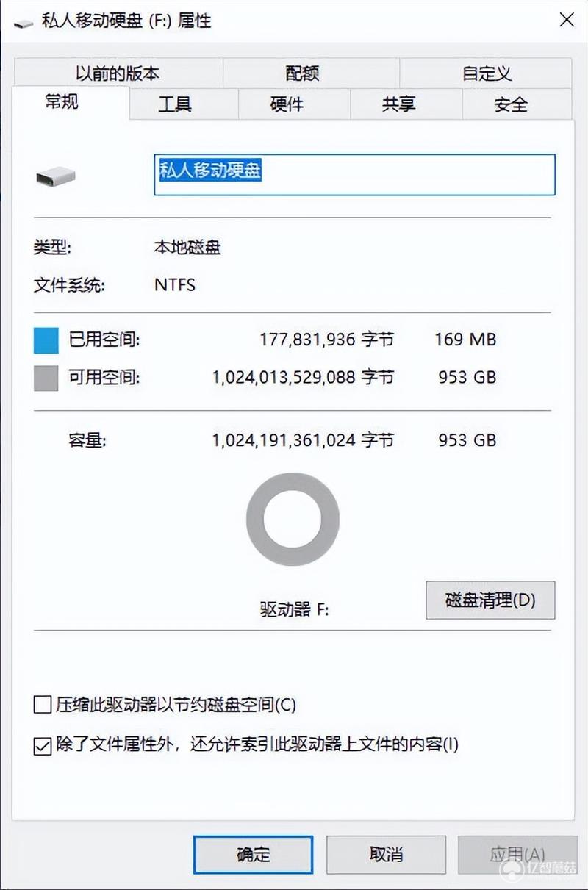Go to the 安全 tab
Image resolution: width=588 pixels, height=890 pixels.
[510, 104]
